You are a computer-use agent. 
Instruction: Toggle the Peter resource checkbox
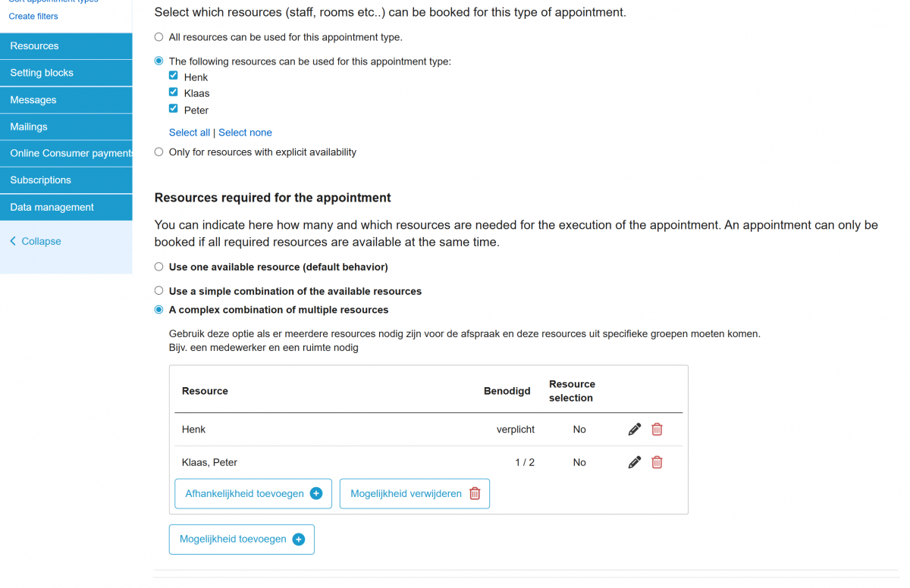point(174,109)
